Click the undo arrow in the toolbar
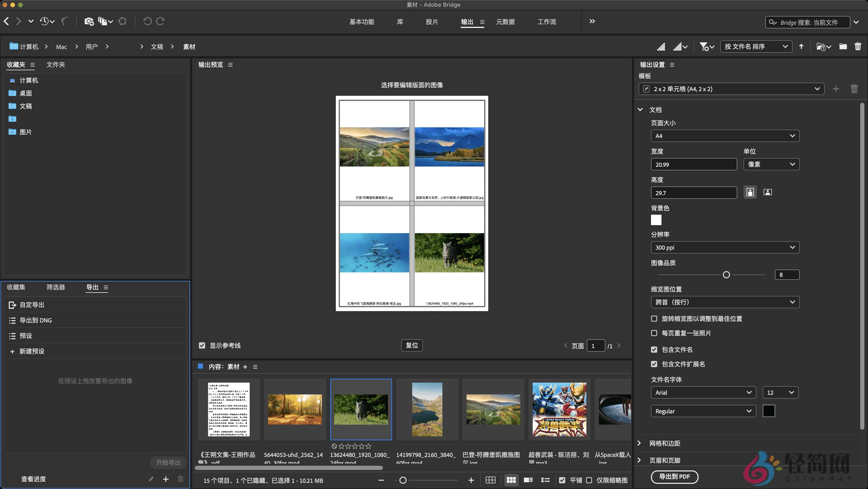Image resolution: width=868 pixels, height=489 pixels. pos(147,21)
